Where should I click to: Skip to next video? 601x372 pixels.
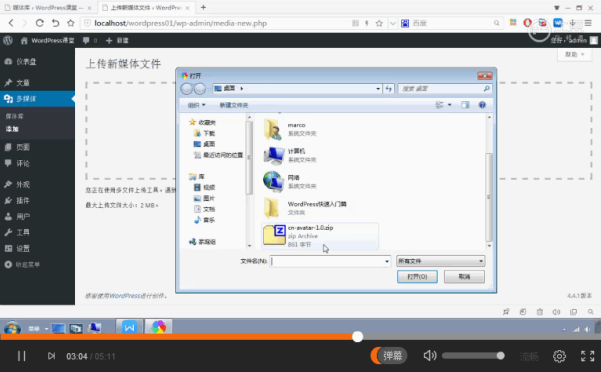[51, 356]
